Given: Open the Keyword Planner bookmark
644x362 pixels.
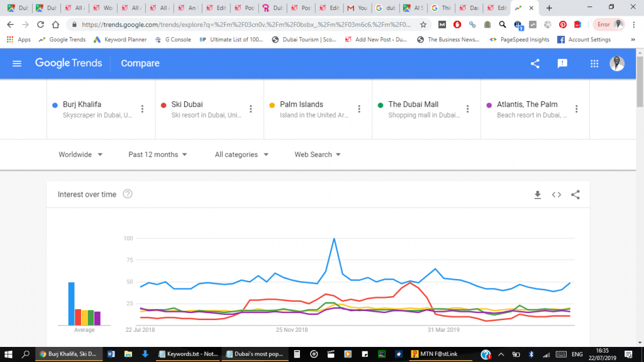Looking at the screenshot, I should (x=119, y=40).
